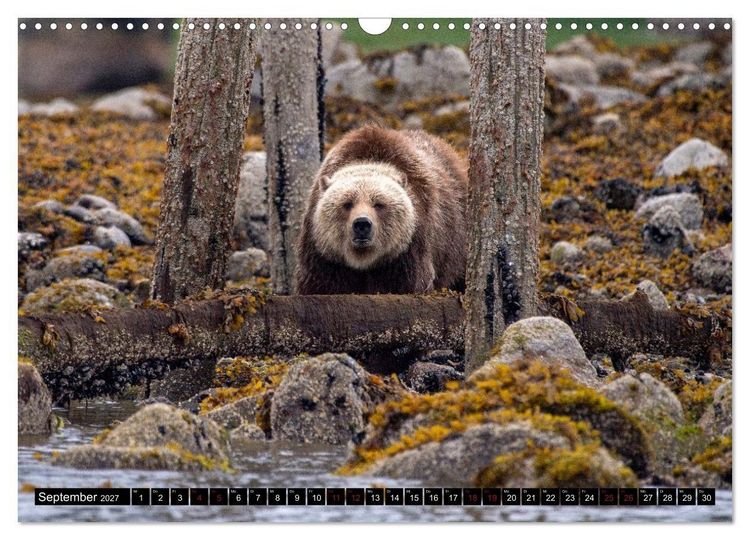Select date cell 17 in calendar strip
The image size is (750, 540).
pyautogui.click(x=453, y=497)
